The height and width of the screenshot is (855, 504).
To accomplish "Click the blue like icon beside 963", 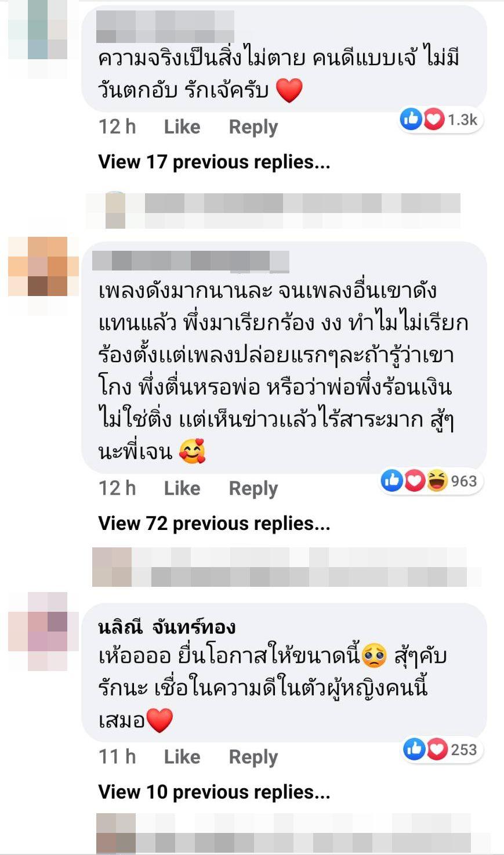I will [393, 481].
